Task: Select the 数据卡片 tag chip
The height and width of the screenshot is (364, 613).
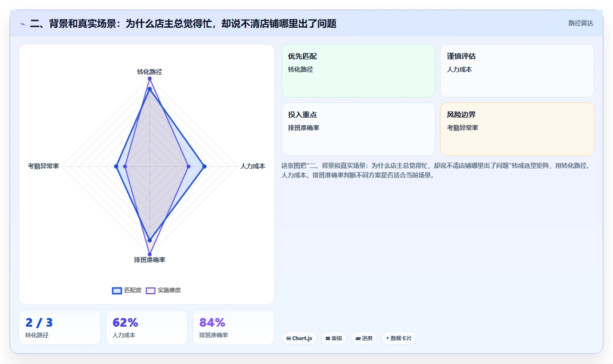Action: point(399,338)
